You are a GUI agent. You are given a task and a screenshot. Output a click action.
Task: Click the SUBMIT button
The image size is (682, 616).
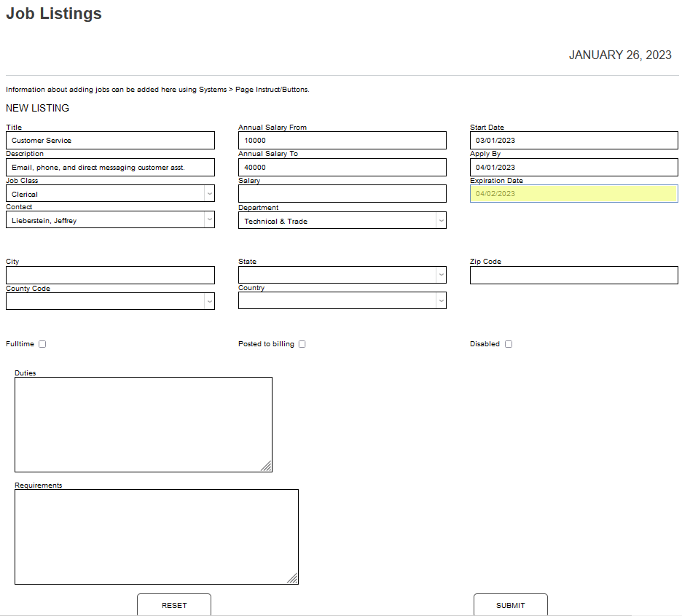pos(510,605)
